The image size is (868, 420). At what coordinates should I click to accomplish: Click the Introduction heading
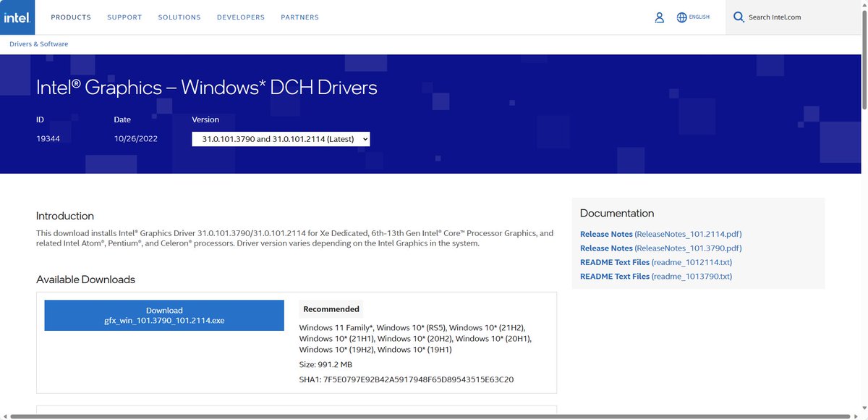point(65,216)
